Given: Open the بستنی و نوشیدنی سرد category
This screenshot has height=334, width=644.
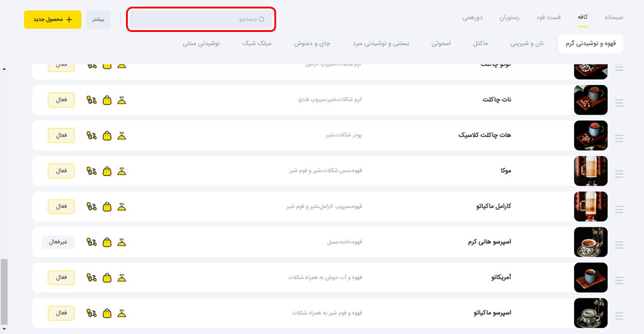Looking at the screenshot, I should coord(380,43).
